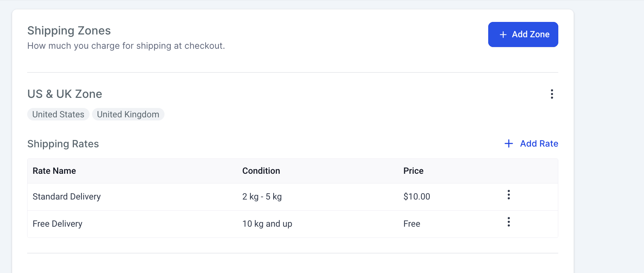Open Standard Delivery row actions menu
Viewport: 644px width, 273px height.
[509, 195]
